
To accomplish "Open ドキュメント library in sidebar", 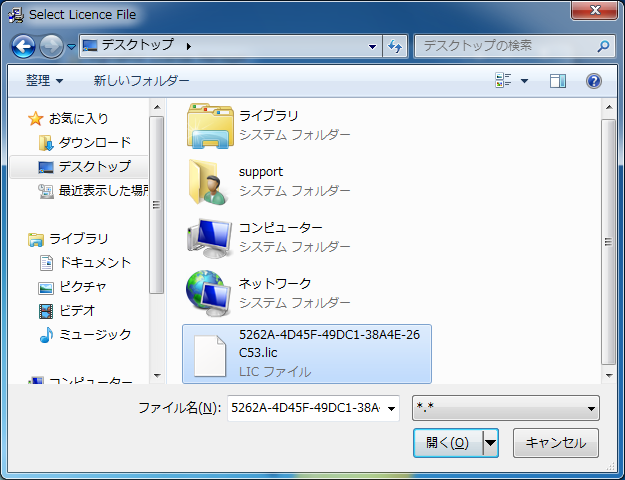I will 95,262.
